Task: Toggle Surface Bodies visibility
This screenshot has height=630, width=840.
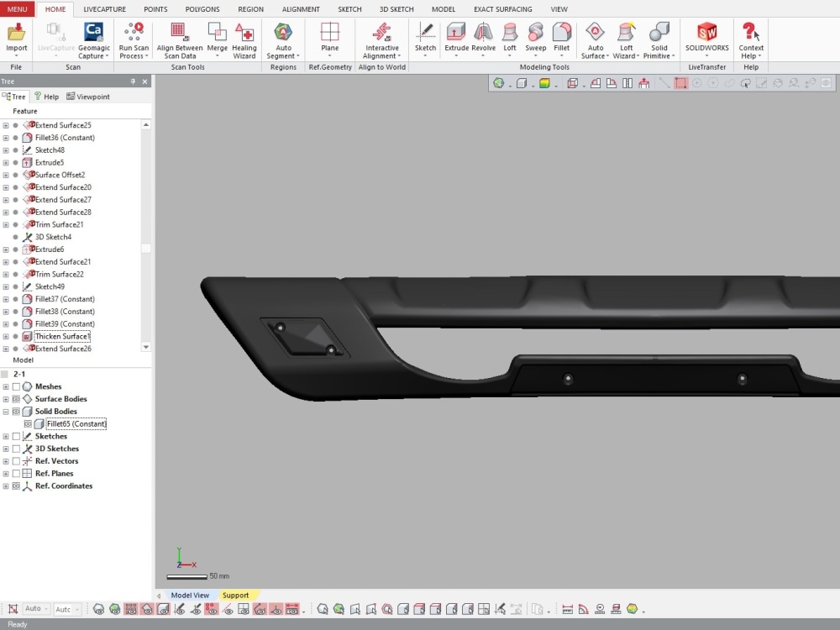Action: [16, 398]
